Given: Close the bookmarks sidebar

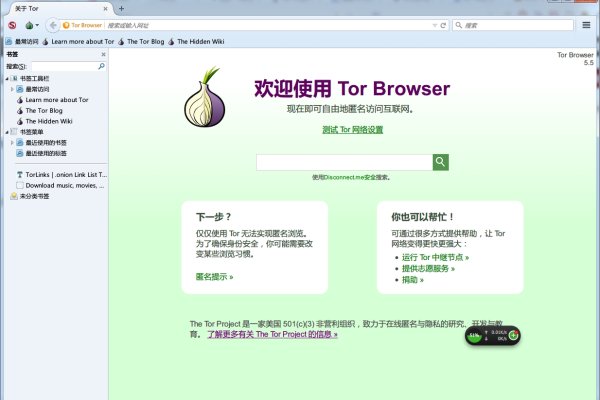Looking at the screenshot, I should tap(104, 54).
